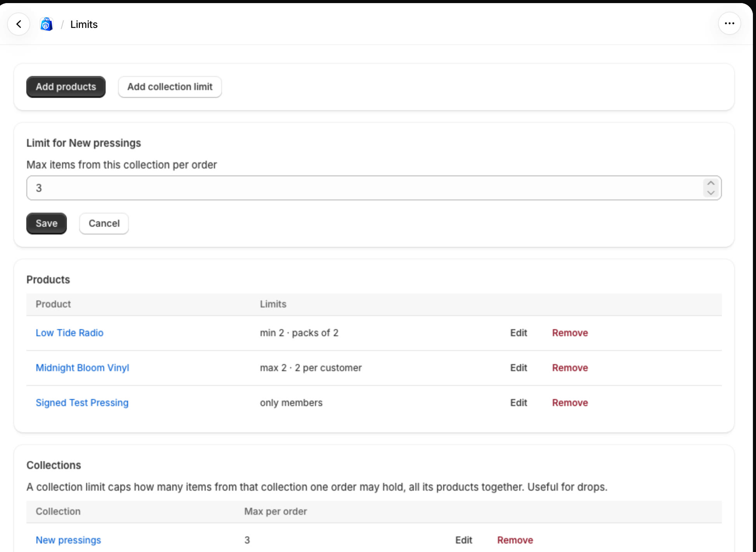The image size is (756, 552).
Task: Click the 'min 2 · packs of 2' cell
Action: 299,333
